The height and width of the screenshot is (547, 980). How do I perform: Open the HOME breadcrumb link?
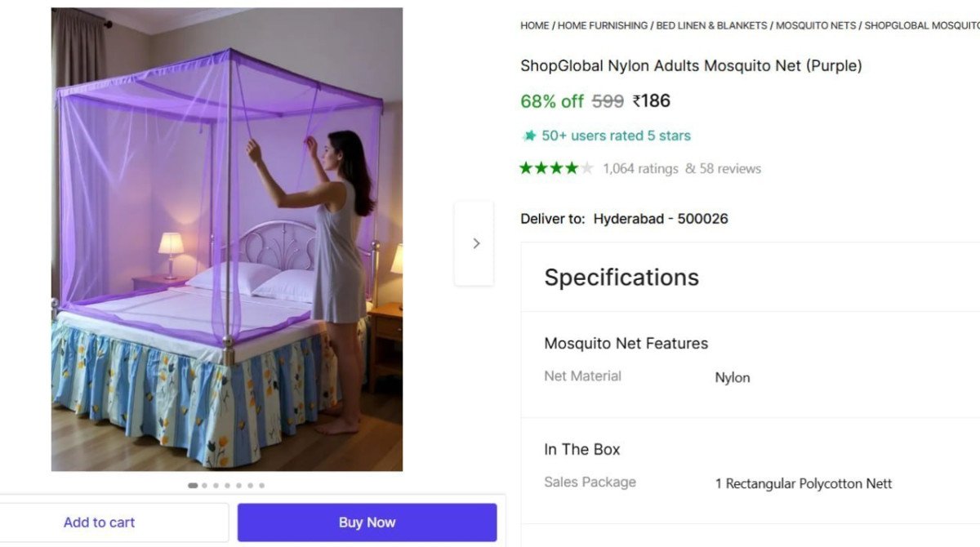coord(533,25)
